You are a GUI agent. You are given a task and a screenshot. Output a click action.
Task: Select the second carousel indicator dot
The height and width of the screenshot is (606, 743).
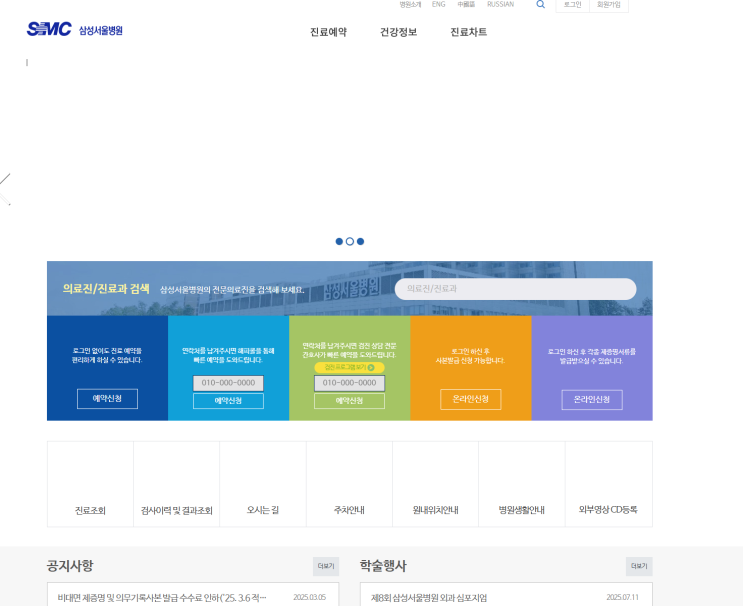click(x=350, y=242)
